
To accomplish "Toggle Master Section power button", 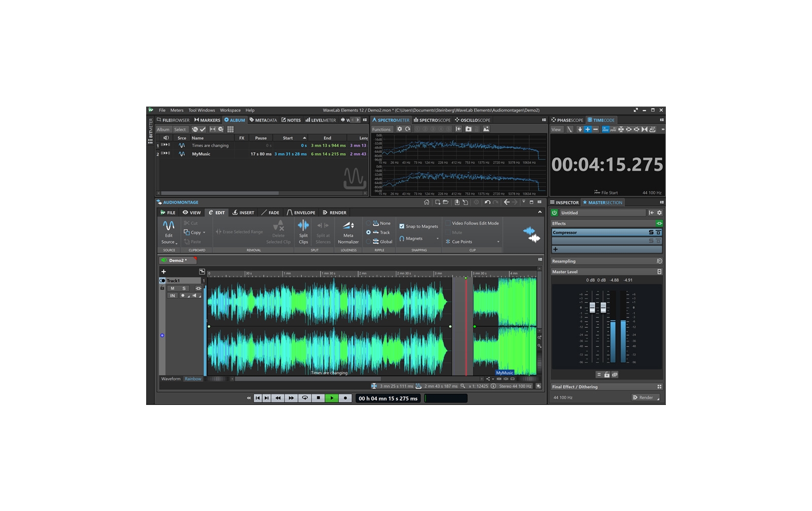I will tap(555, 213).
